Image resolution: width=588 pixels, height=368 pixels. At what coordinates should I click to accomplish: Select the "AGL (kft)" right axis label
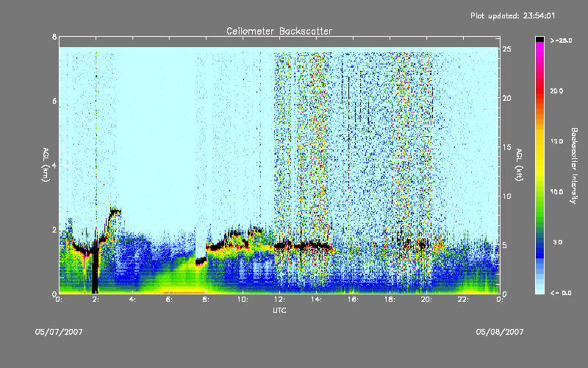point(520,165)
